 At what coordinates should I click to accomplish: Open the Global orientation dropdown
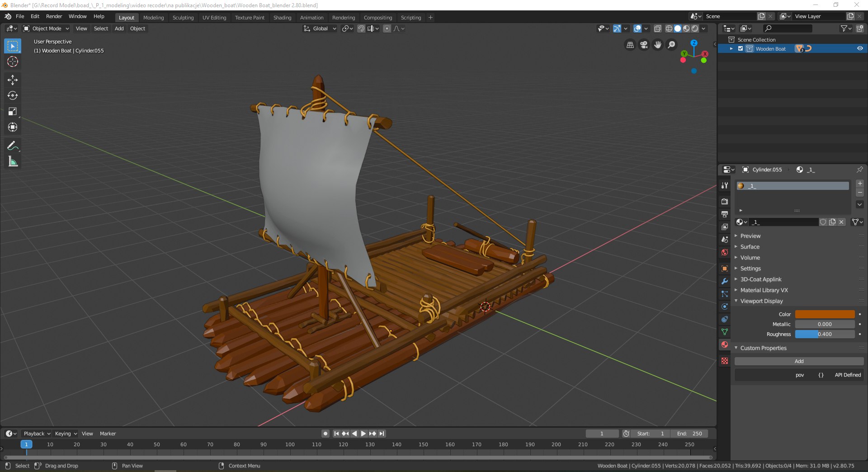tap(320, 28)
